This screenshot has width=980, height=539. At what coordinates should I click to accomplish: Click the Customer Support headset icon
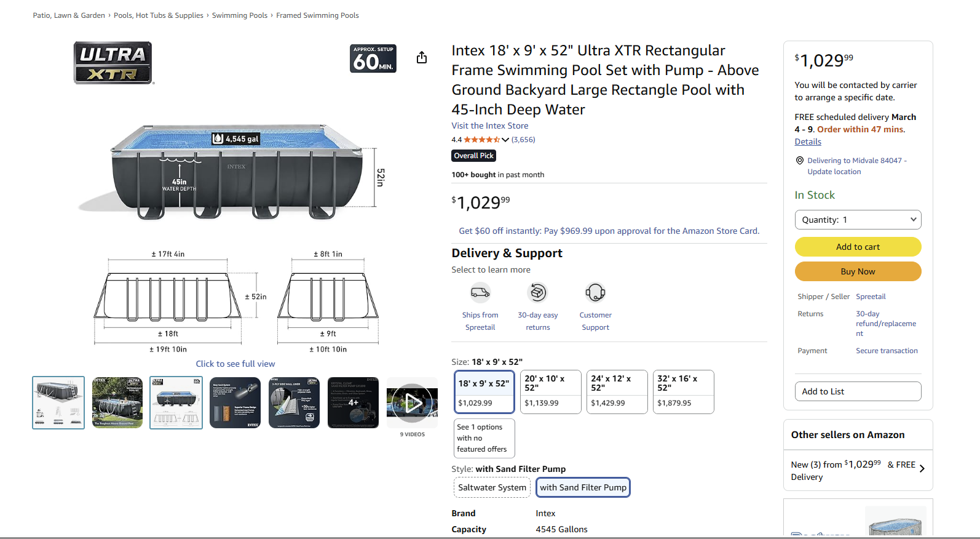click(x=595, y=292)
